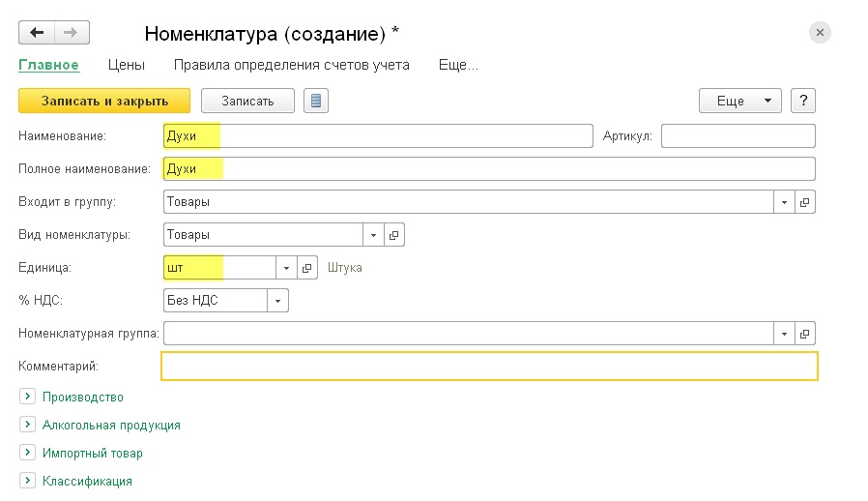Open the Вид номенклатуры dropdown arrow

click(x=373, y=235)
